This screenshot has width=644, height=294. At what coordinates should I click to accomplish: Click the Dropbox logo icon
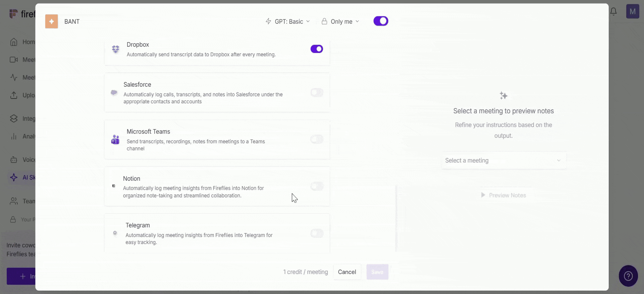click(115, 49)
